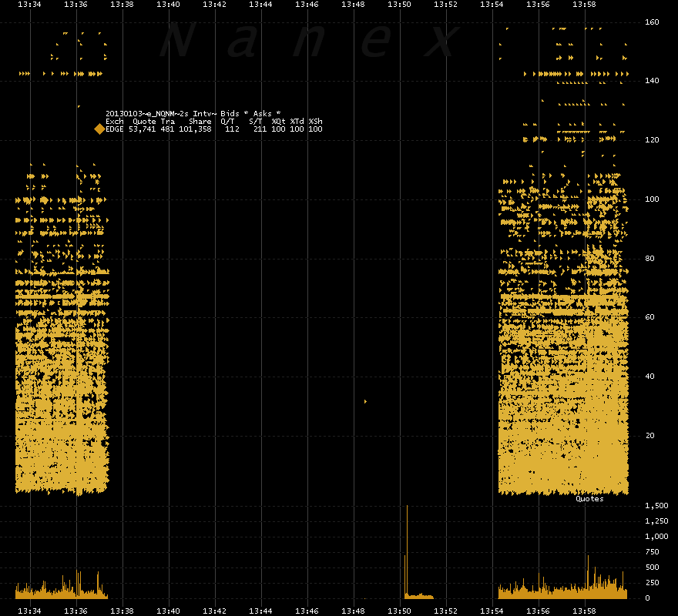The height and width of the screenshot is (616, 678).
Task: Click the 'Exch' column header in legend
Action: pos(115,122)
